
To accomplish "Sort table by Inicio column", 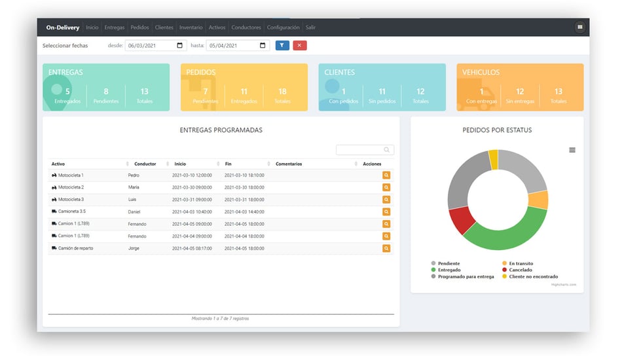I will (x=196, y=164).
